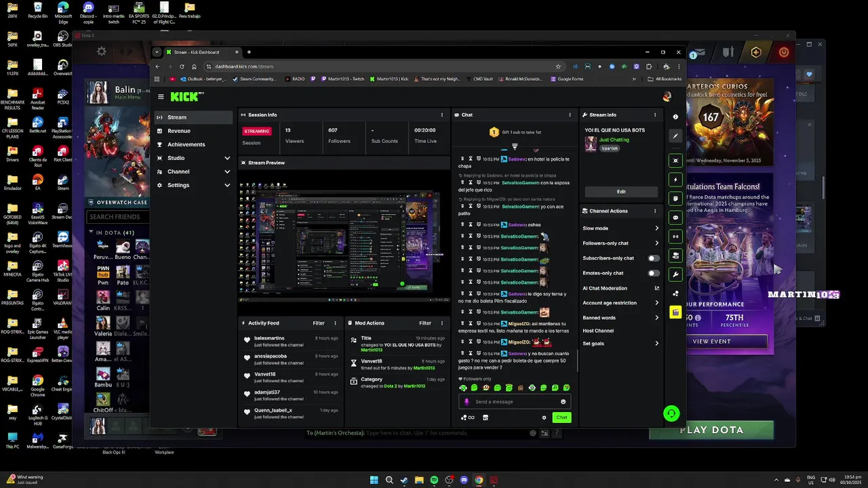The width and height of the screenshot is (868, 488).
Task: Toggle the lightning Activity Feed icon in right sidebar
Action: (675, 180)
